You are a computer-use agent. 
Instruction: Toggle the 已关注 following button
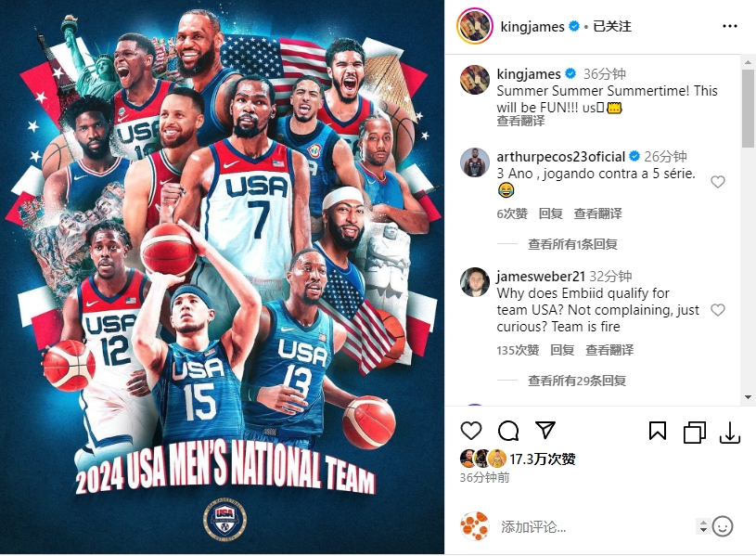(612, 26)
